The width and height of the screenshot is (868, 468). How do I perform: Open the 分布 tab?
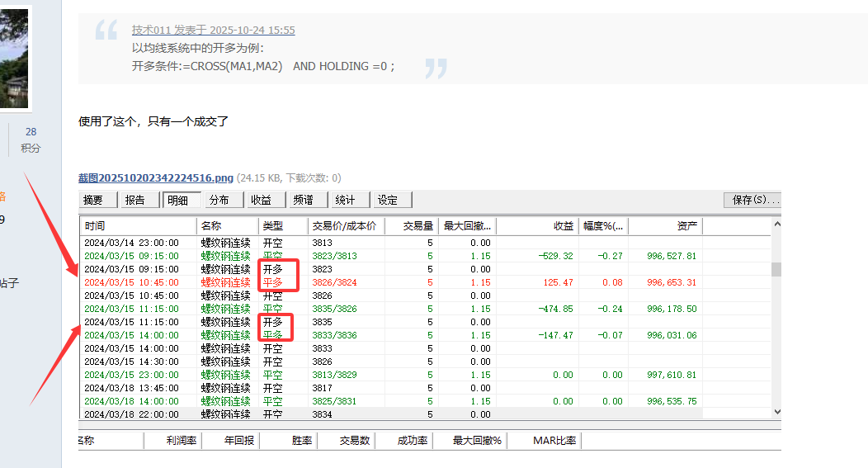(224, 200)
